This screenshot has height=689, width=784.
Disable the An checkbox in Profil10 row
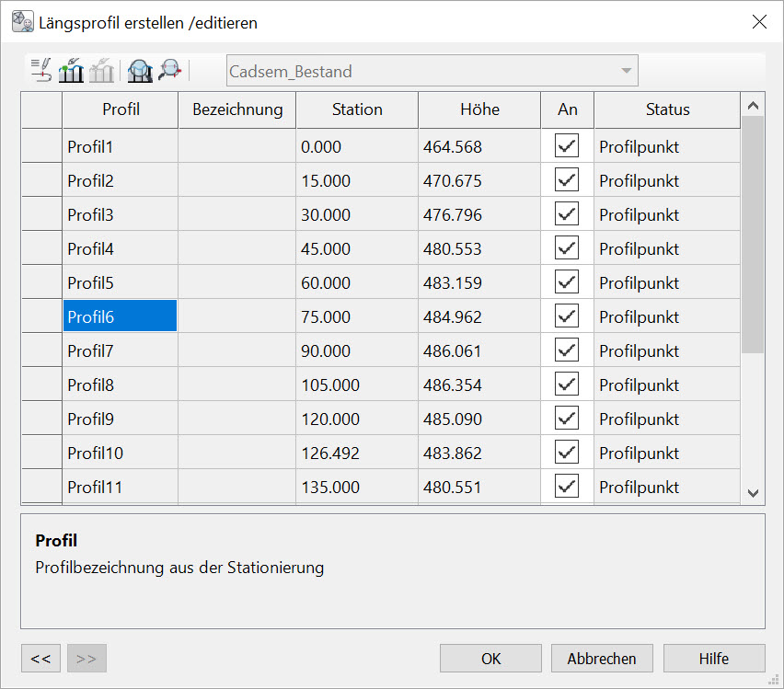[567, 453]
